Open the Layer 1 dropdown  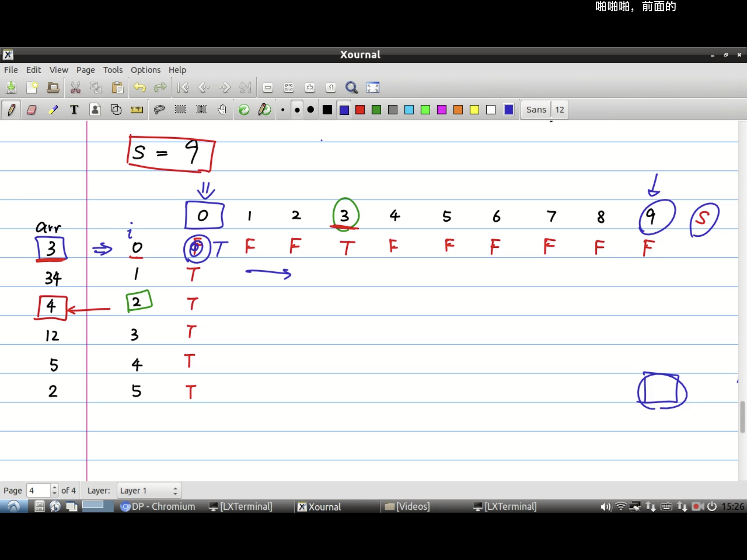click(x=149, y=491)
